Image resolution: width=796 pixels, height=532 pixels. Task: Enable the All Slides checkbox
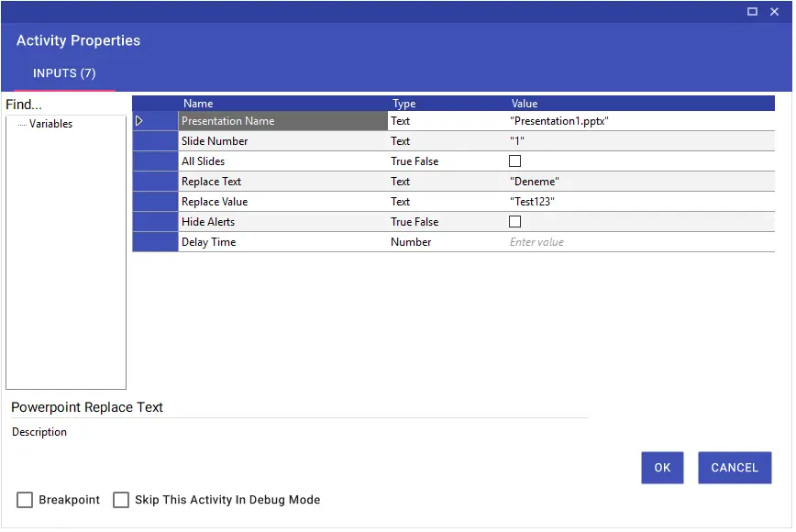tap(514, 161)
